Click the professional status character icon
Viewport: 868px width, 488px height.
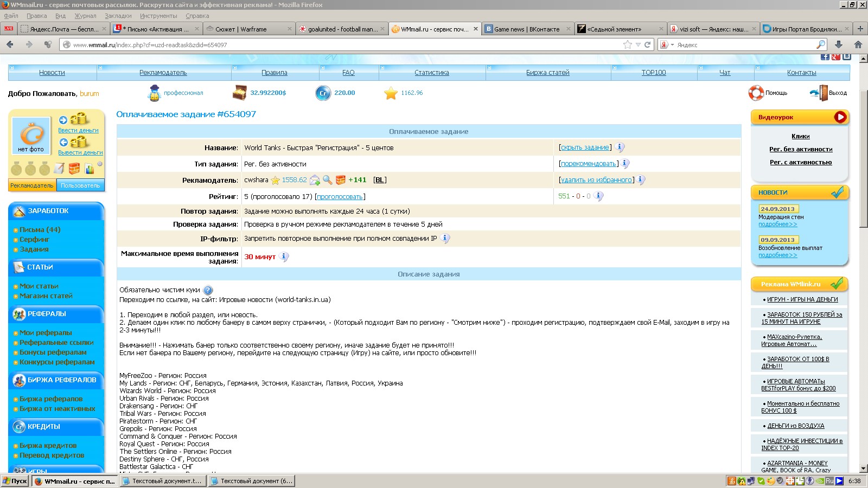[x=155, y=93]
